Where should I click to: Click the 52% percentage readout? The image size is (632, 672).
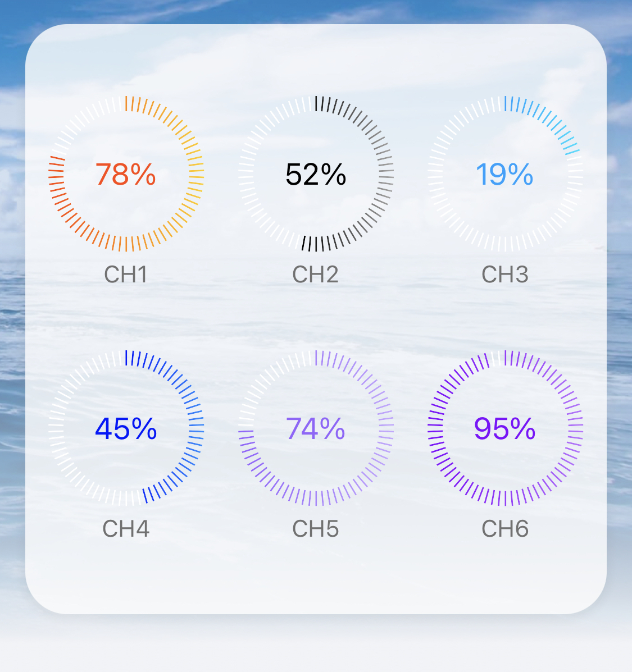pyautogui.click(x=316, y=175)
